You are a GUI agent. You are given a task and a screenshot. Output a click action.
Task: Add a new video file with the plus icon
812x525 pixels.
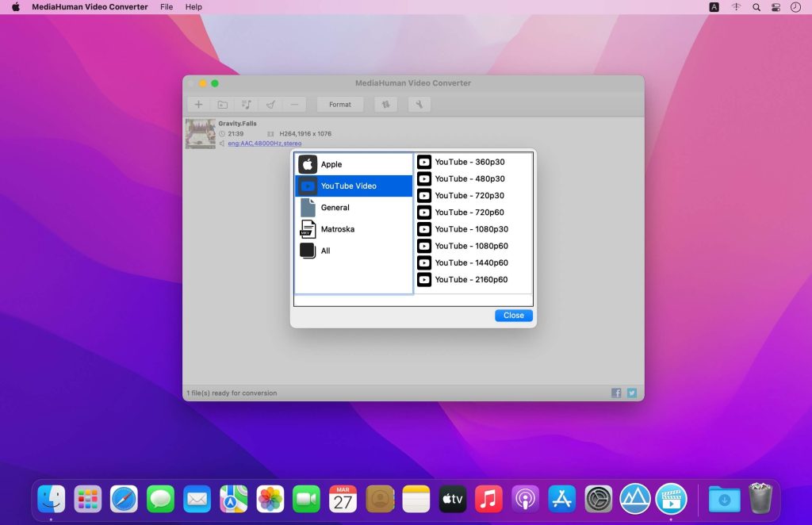tap(198, 104)
